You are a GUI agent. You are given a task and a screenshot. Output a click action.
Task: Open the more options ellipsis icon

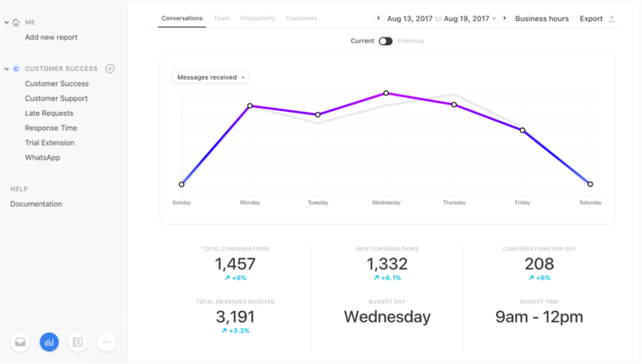[x=106, y=342]
